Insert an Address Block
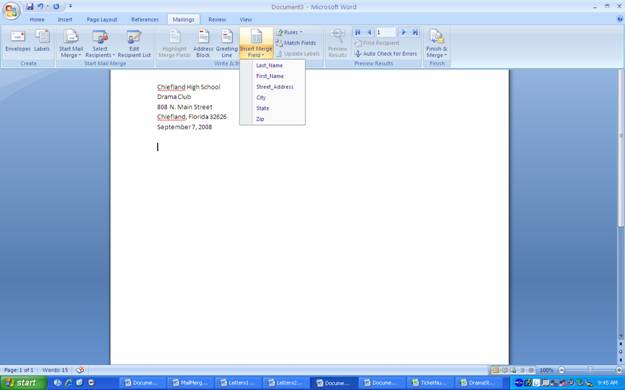This screenshot has height=390, width=625. pyautogui.click(x=203, y=43)
